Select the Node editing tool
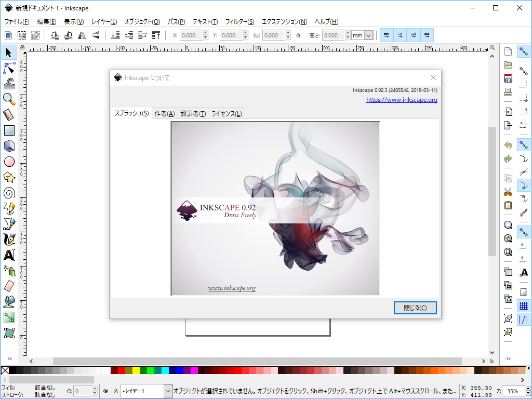Screen dimensions: 532x399 click(x=8, y=68)
